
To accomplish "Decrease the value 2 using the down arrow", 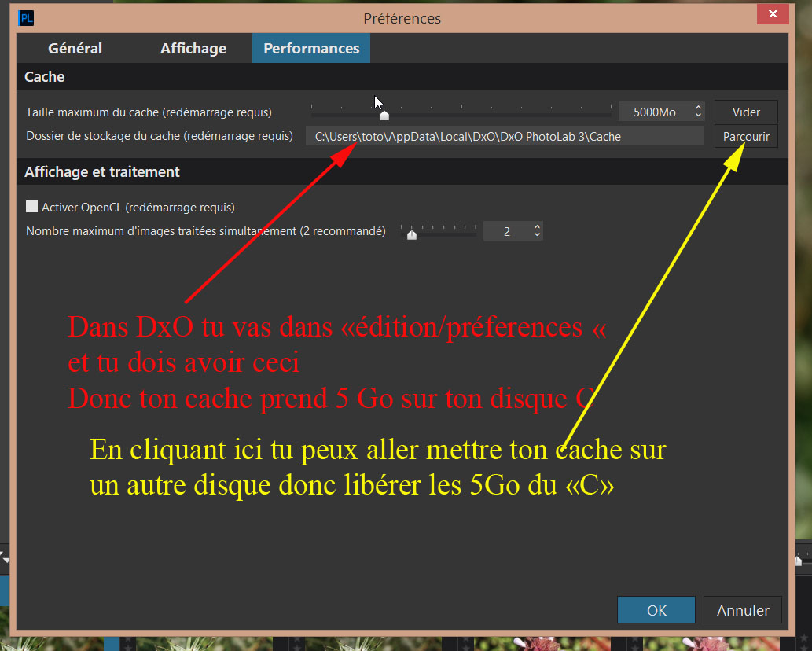I will (x=538, y=235).
